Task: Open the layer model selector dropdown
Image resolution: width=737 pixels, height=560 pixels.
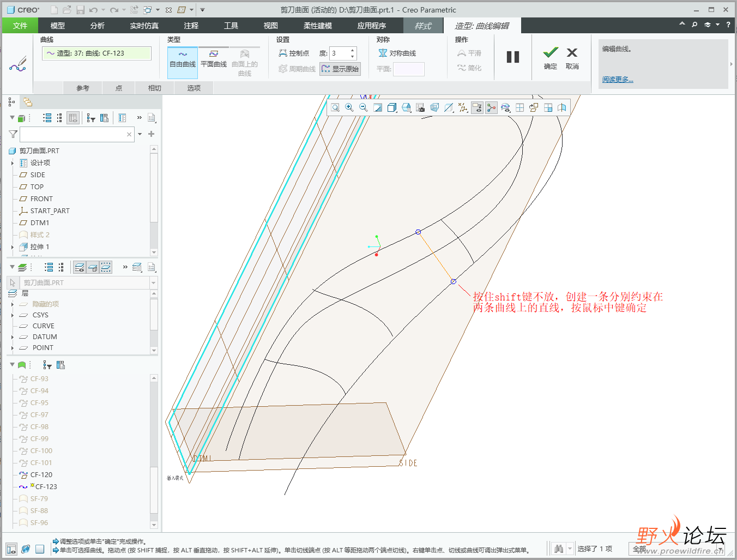Action: [x=153, y=283]
